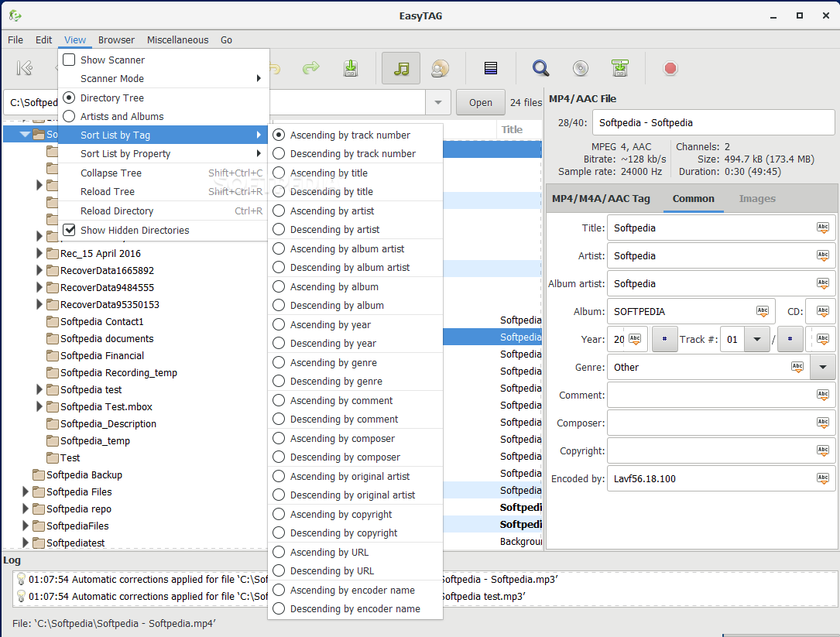The height and width of the screenshot is (637, 840).
Task: Select the music note Directory Tree view icon
Action: point(401,68)
